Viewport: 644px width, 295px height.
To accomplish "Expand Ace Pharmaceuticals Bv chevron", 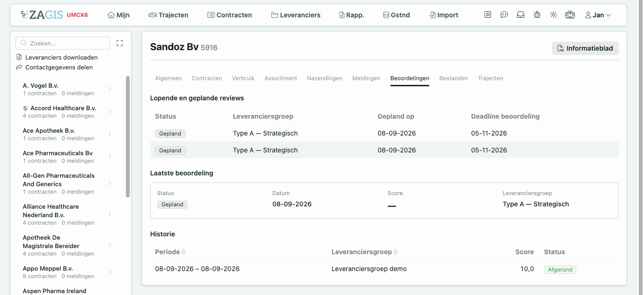I will coord(110,157).
